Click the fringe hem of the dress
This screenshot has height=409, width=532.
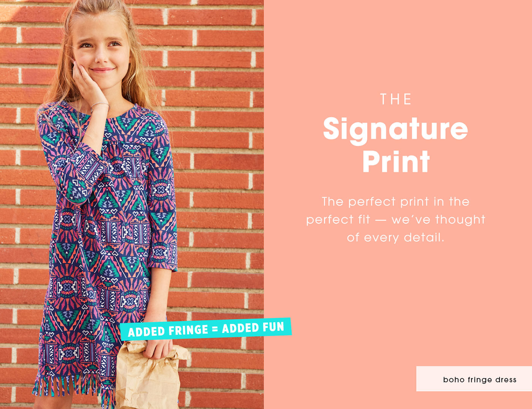point(72,387)
